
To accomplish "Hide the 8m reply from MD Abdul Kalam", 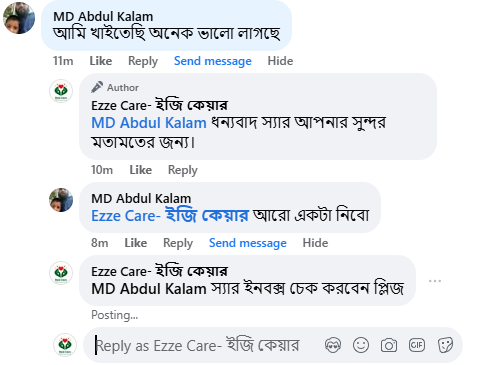I will pos(315,243).
